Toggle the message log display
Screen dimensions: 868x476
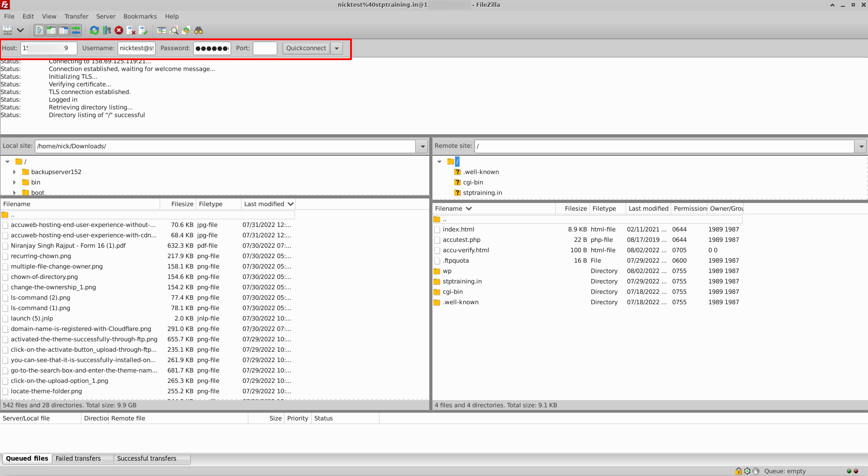(39, 30)
